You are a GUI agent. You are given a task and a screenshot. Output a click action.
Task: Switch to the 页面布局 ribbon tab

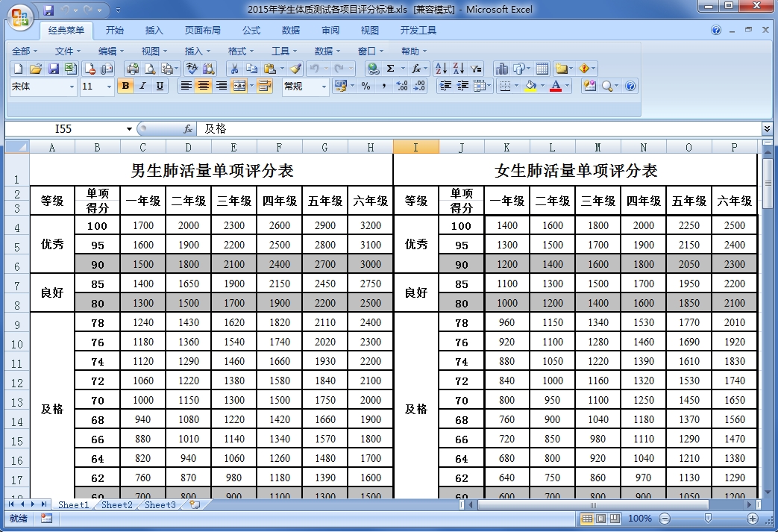(203, 31)
